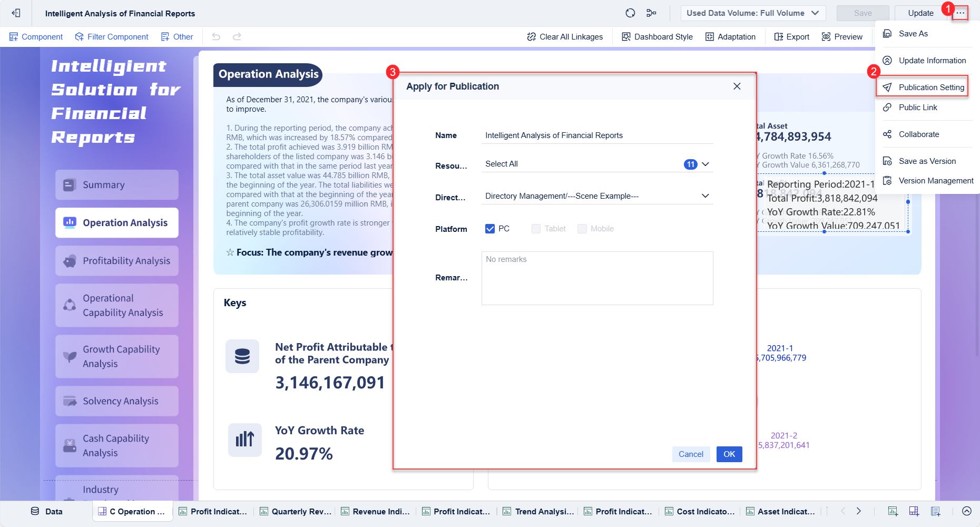This screenshot has height=527, width=980.
Task: Open the data lineage icon in header
Action: [x=652, y=13]
